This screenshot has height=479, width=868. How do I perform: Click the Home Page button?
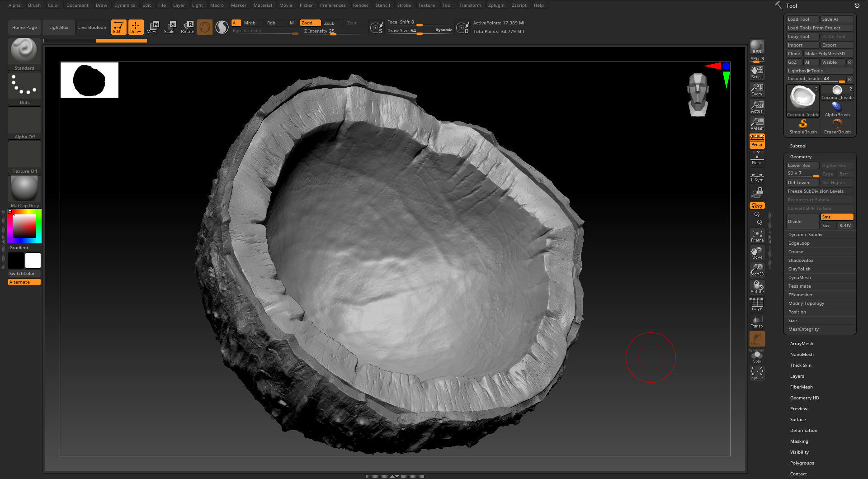click(24, 27)
